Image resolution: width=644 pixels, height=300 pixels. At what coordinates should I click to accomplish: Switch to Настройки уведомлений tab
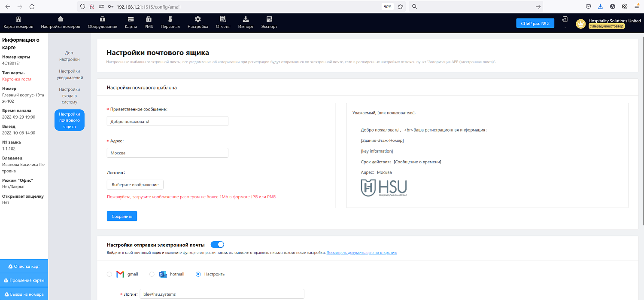coord(69,74)
